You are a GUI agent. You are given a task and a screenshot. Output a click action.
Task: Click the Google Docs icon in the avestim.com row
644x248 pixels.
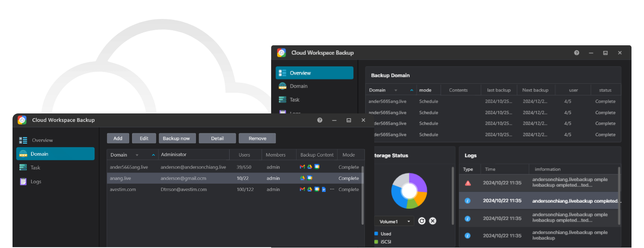(x=324, y=189)
